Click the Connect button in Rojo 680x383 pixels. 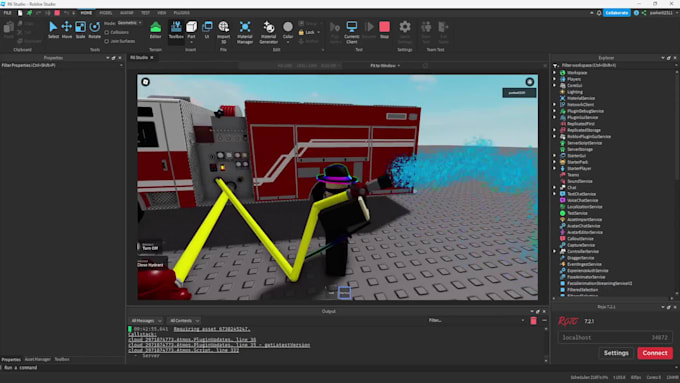655,353
